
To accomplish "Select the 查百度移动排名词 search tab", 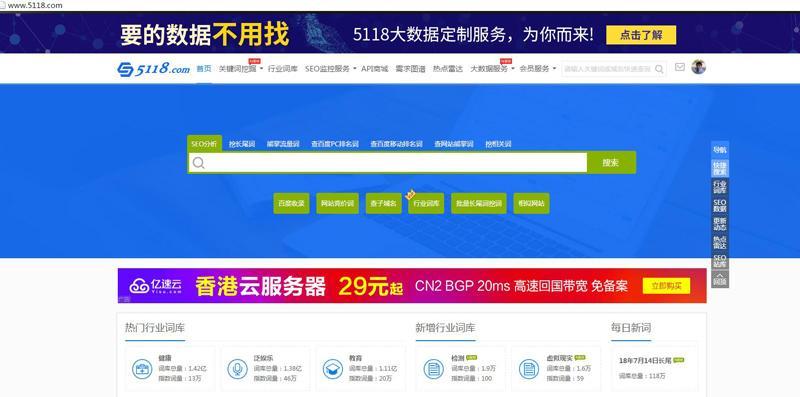I will pyautogui.click(x=396, y=144).
